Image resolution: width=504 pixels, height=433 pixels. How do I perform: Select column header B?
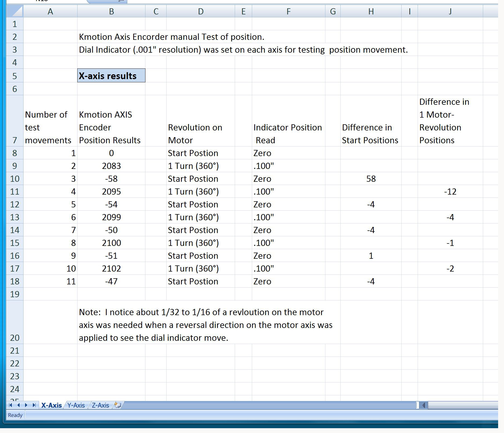[x=111, y=11]
